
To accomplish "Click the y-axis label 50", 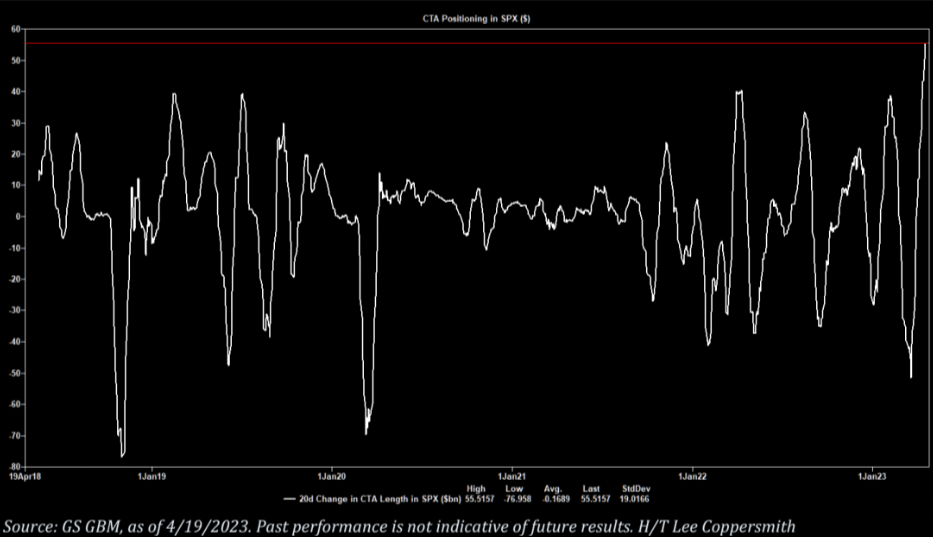I will (15, 61).
